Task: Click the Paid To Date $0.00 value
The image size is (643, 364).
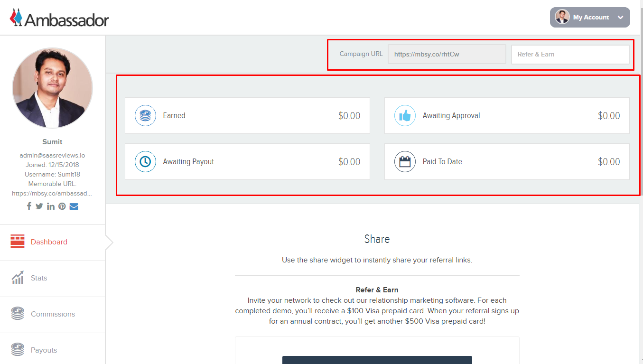Action: (609, 162)
